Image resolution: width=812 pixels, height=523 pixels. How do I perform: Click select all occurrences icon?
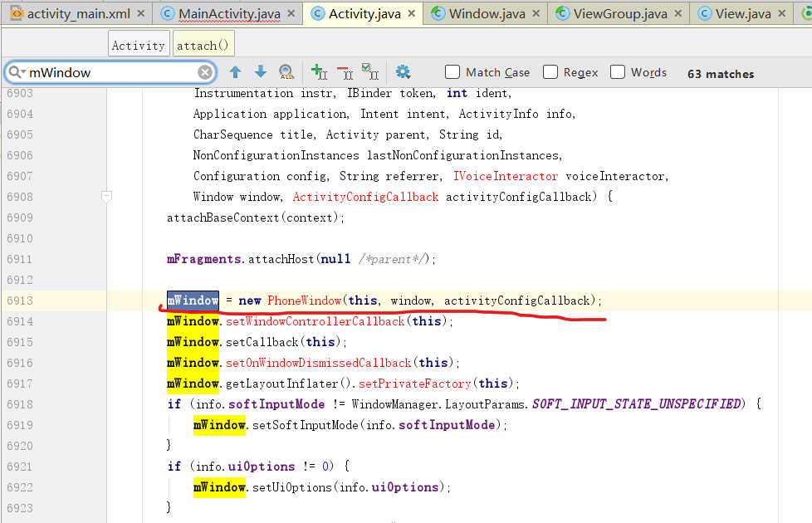370,73
